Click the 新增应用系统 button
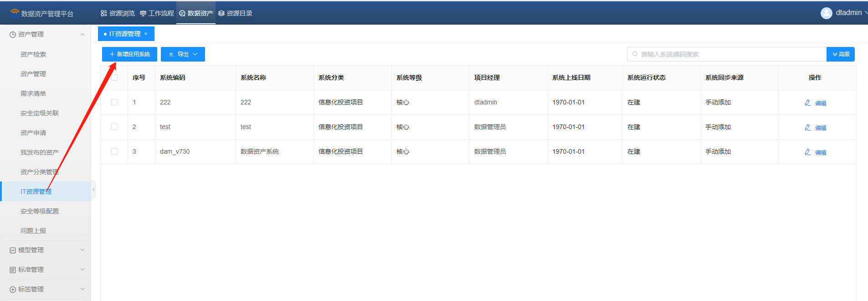This screenshot has width=868, height=301. [x=129, y=54]
